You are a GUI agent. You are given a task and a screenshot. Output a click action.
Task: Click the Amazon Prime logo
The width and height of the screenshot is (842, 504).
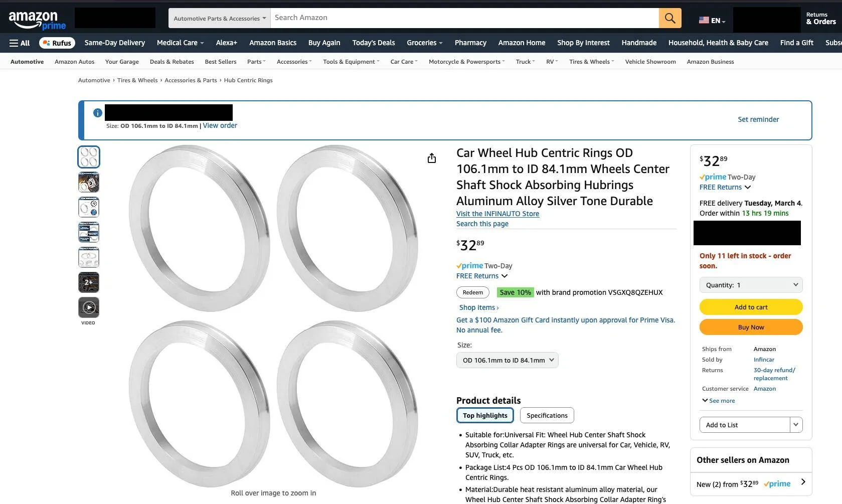tap(37, 20)
